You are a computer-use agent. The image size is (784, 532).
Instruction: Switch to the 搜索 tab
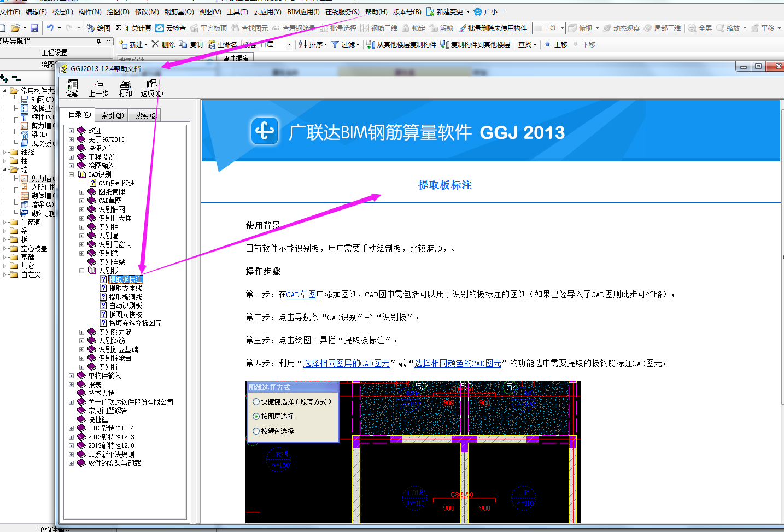[x=145, y=115]
